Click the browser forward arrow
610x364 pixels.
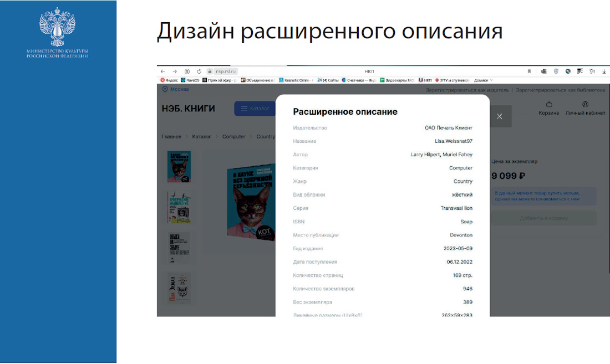[x=175, y=71]
